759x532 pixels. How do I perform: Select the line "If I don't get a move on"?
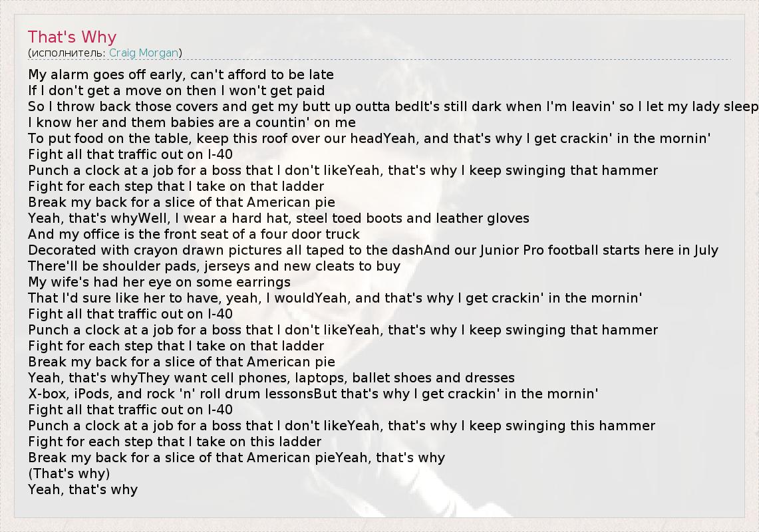tap(176, 90)
